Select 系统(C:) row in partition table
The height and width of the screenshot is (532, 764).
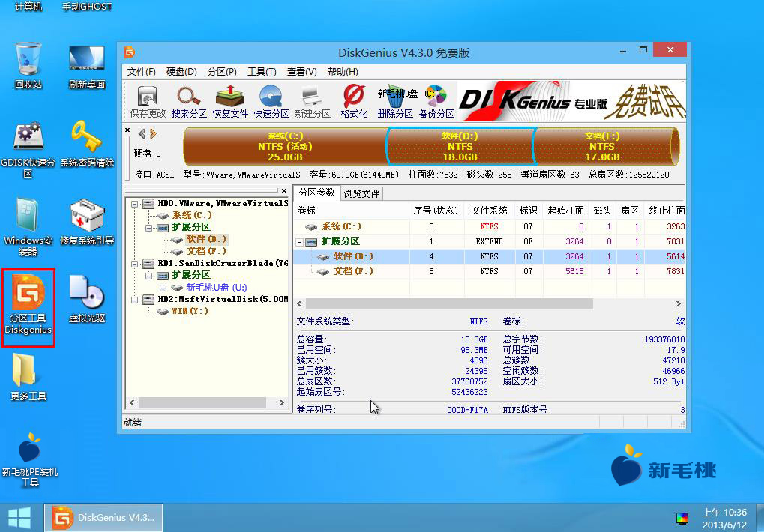click(x=489, y=226)
